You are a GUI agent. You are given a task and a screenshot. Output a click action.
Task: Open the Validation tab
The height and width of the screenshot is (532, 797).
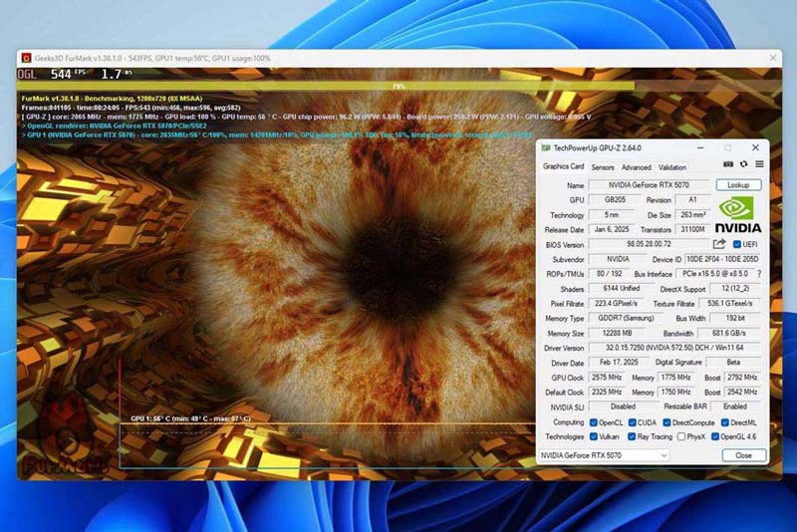coord(671,167)
